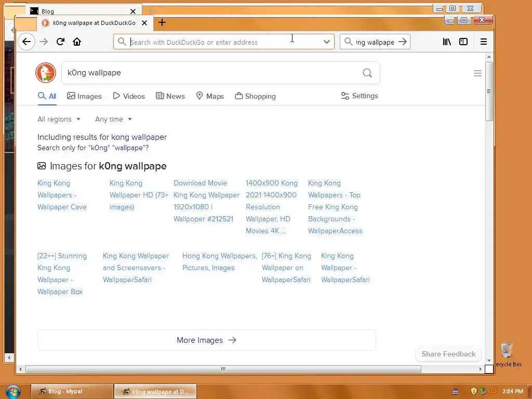The image size is (532, 399).
Task: Click the horizontal scrollbar thumb
Action: pos(223,369)
